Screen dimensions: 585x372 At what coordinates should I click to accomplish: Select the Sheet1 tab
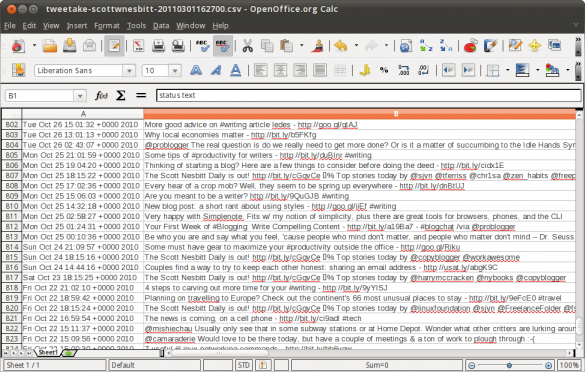pyautogui.click(x=48, y=353)
